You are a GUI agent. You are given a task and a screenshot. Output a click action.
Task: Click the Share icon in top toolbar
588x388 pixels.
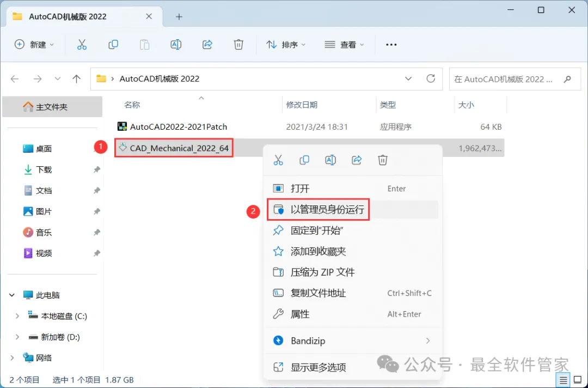pos(207,45)
